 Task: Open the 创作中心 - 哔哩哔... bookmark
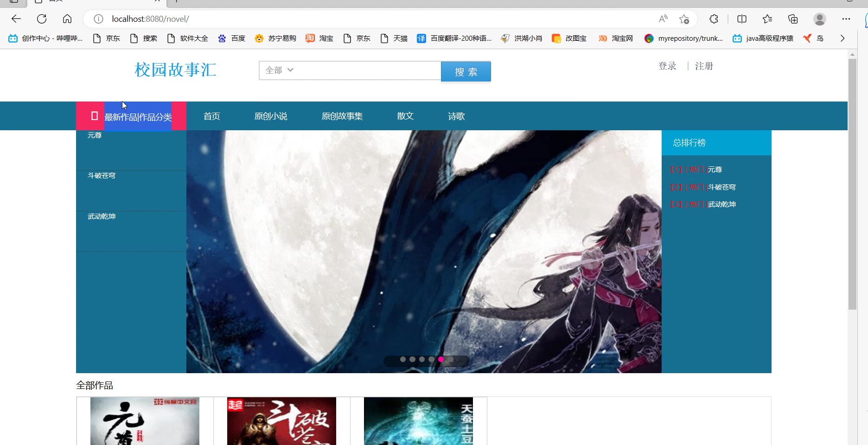(x=45, y=38)
